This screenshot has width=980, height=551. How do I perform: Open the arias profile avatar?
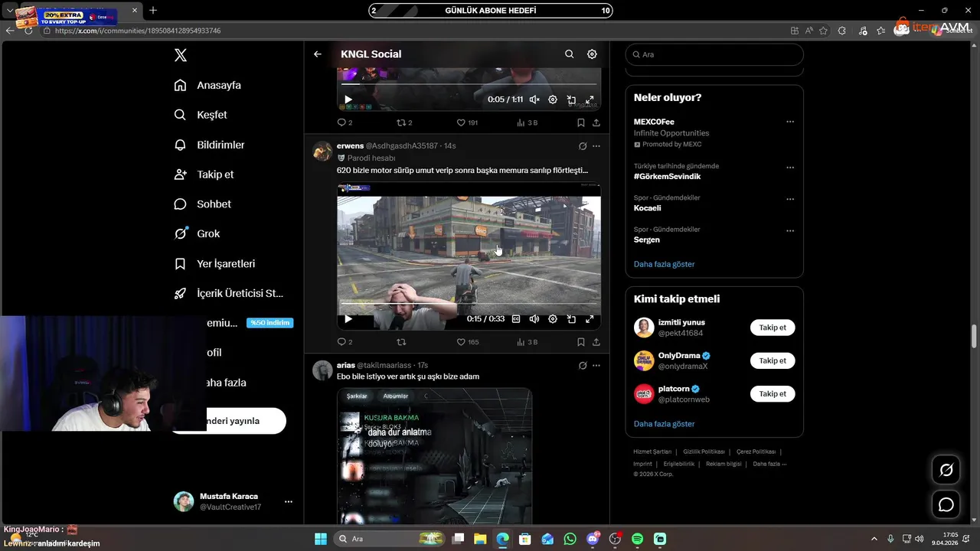pyautogui.click(x=322, y=370)
